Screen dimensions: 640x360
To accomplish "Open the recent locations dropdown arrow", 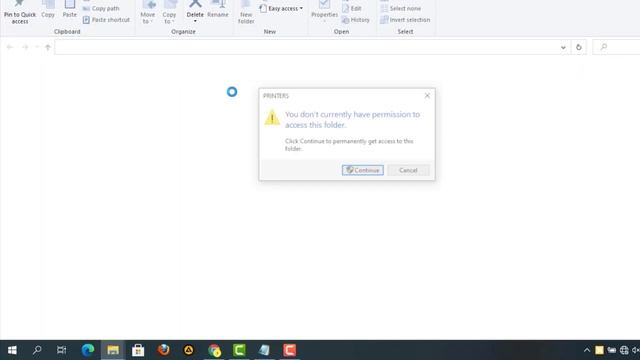I will (37, 47).
